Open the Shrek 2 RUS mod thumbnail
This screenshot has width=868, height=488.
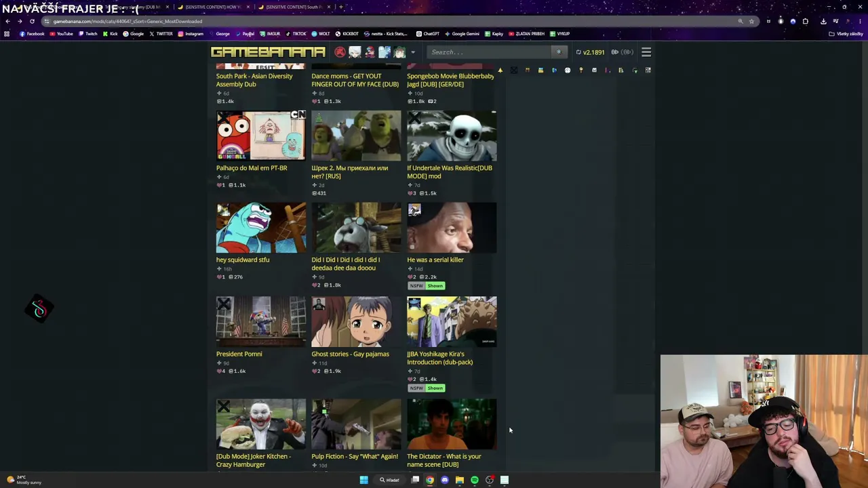coord(356,136)
